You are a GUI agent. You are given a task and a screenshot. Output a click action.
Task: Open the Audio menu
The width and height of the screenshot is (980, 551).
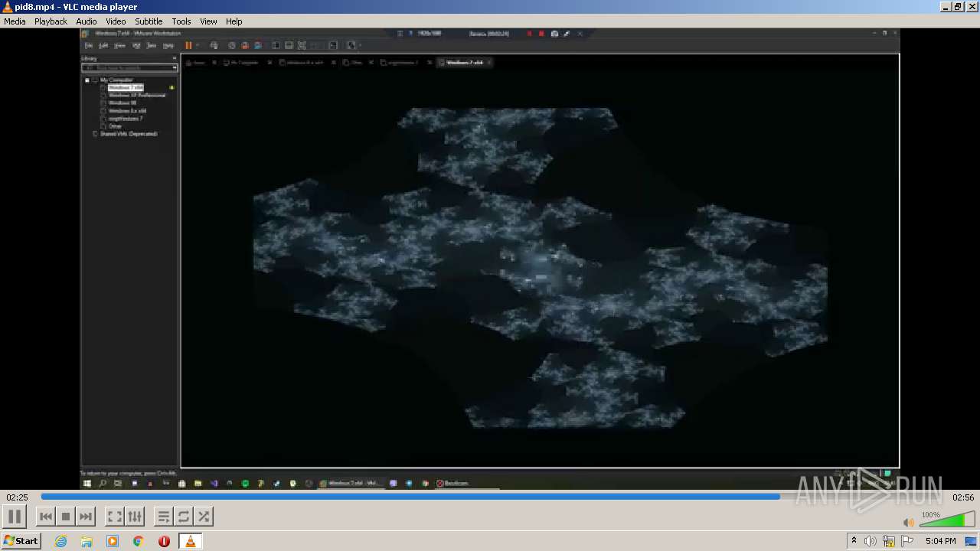point(87,21)
